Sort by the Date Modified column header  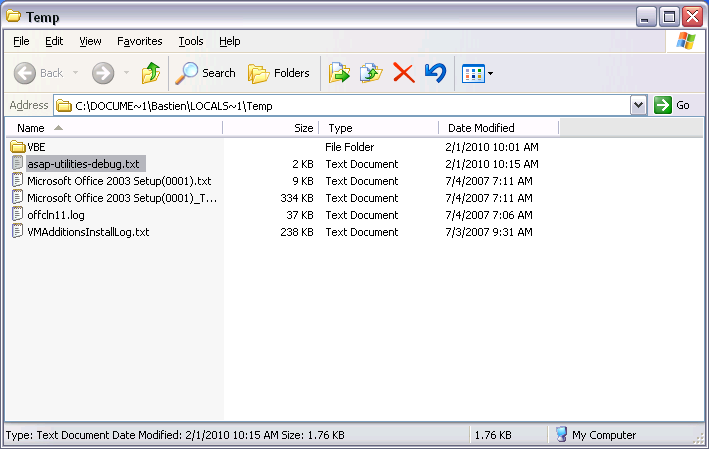click(499, 128)
